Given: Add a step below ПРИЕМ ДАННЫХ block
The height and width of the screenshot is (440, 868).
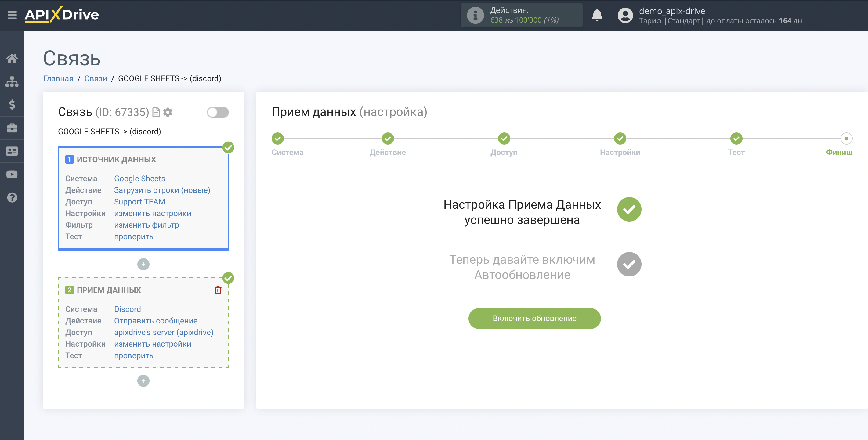Looking at the screenshot, I should click(143, 381).
